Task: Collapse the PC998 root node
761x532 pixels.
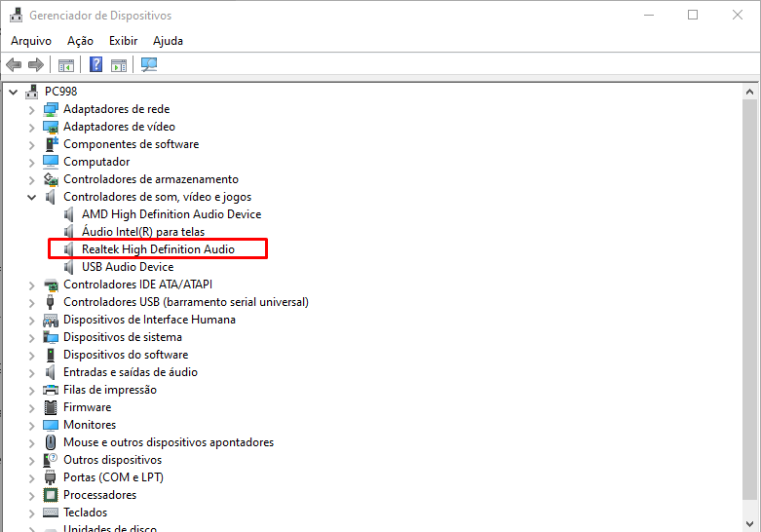Action: click(14, 92)
